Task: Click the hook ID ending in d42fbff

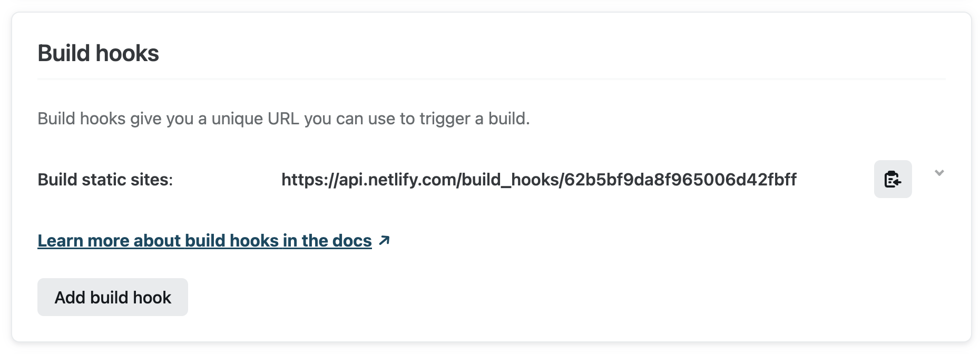Action: [681, 180]
